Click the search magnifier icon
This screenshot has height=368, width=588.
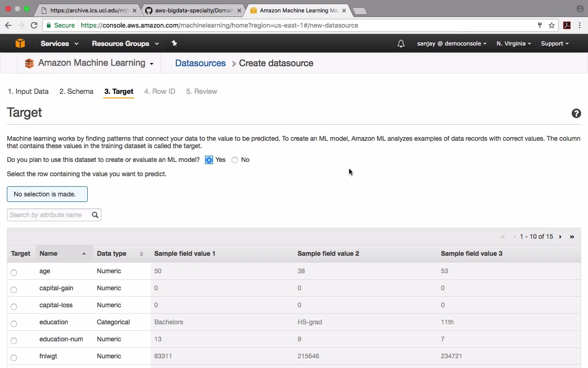95,215
